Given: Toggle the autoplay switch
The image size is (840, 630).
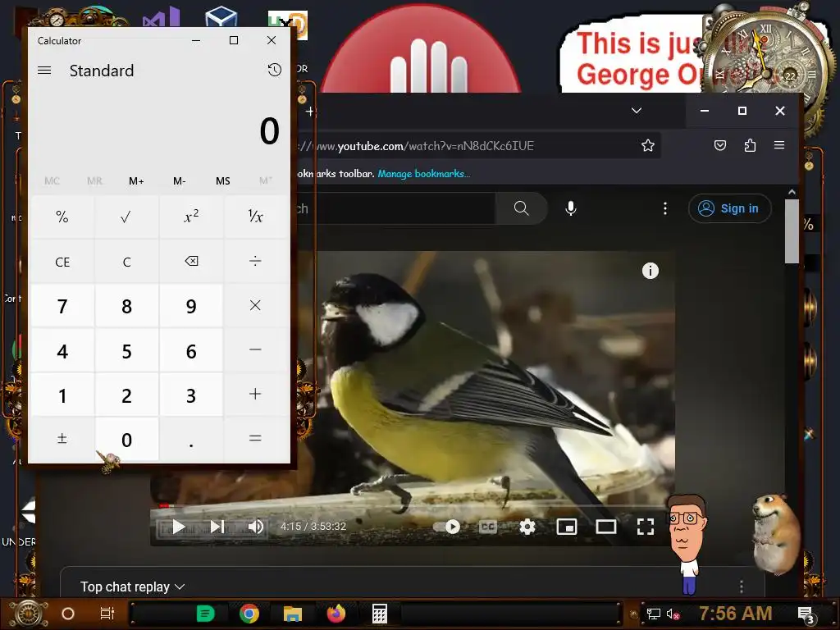Looking at the screenshot, I should 447,527.
